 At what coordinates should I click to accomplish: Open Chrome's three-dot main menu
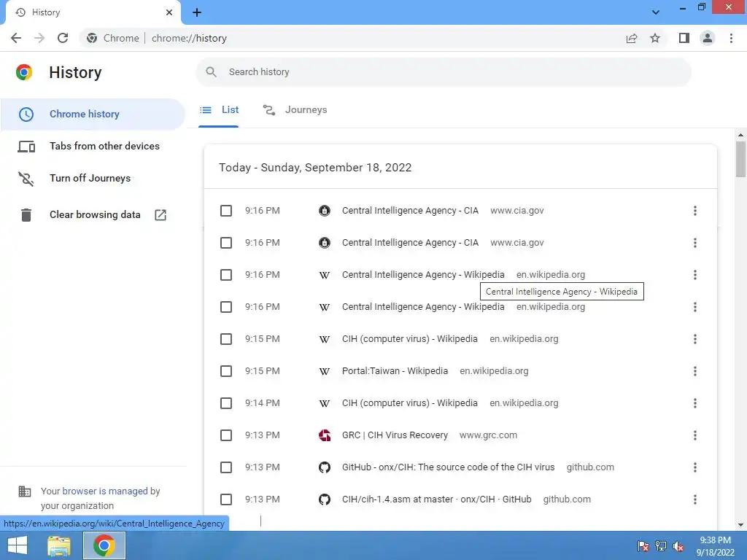coord(731,38)
